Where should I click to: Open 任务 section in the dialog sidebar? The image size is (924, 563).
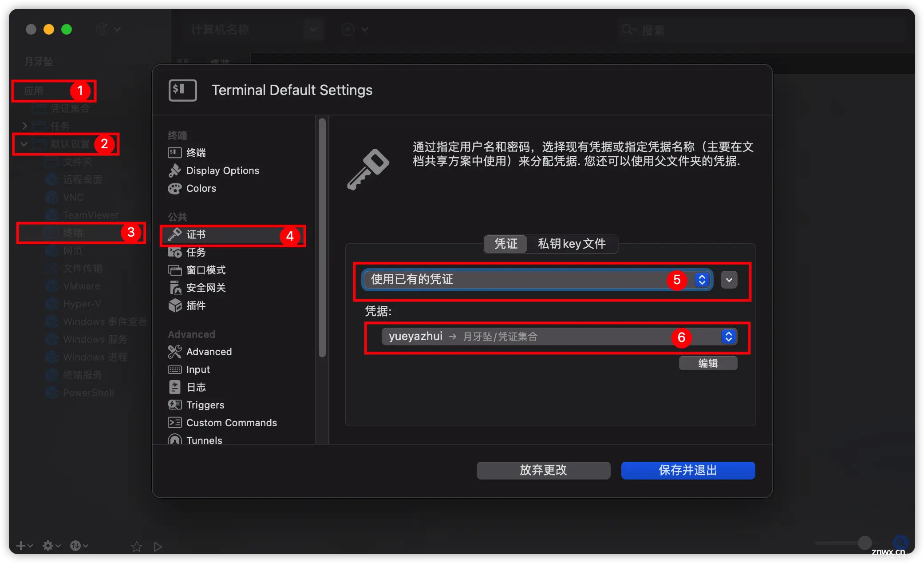tap(187, 252)
